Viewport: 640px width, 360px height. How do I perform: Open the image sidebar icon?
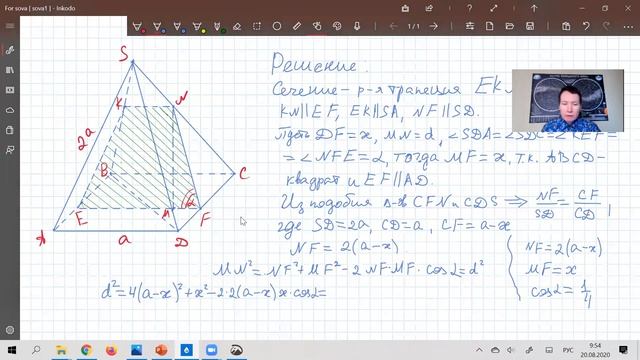[x=10, y=90]
